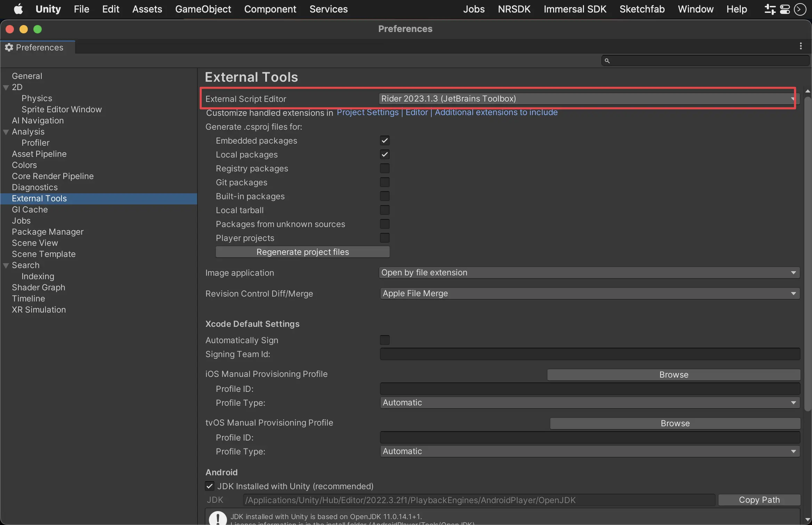812x525 pixels.
Task: Select the Preferences tab
Action: [x=38, y=47]
